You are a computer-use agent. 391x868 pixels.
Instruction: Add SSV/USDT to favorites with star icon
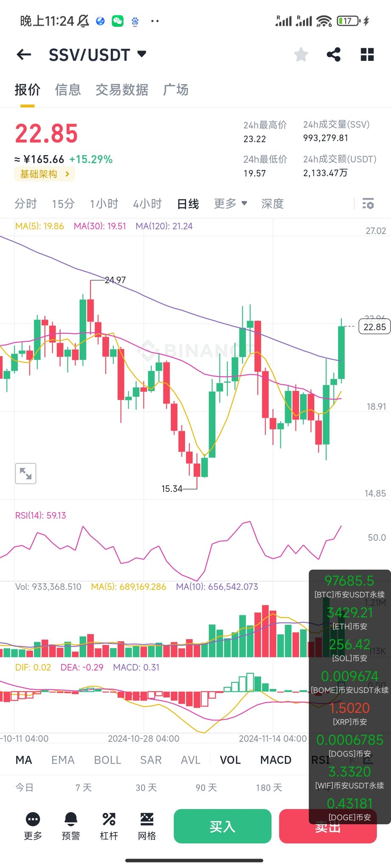pos(301,54)
